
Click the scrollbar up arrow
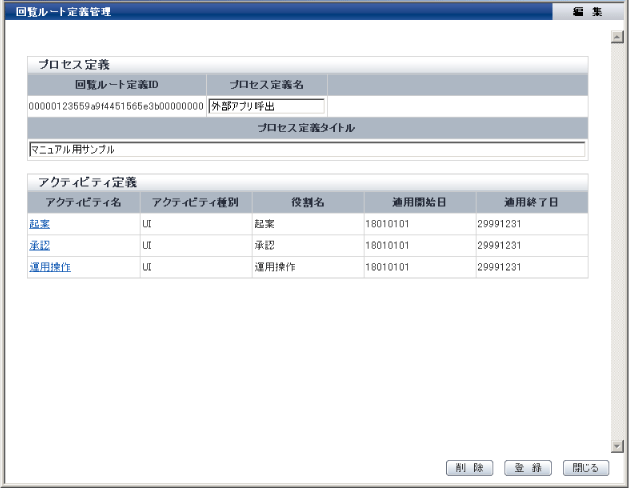coord(617,36)
